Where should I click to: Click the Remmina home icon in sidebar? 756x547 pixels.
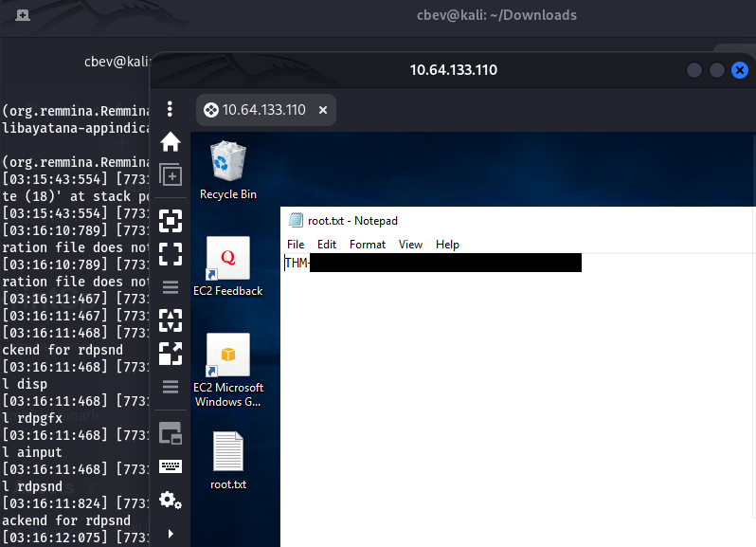[171, 142]
